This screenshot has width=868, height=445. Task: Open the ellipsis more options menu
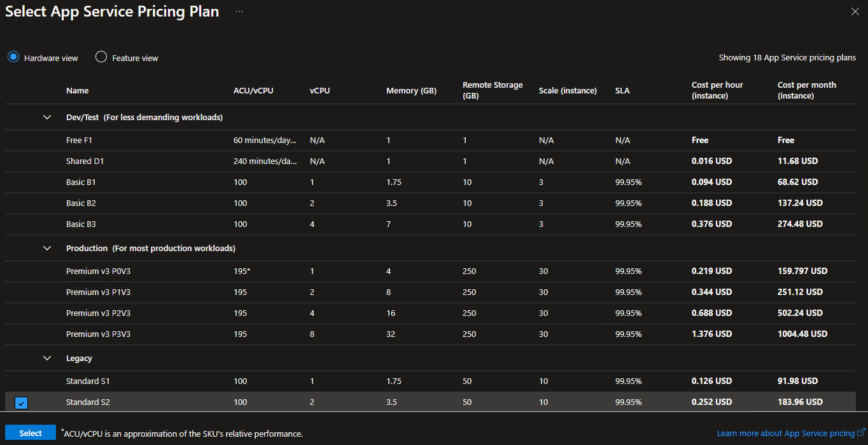click(x=239, y=11)
